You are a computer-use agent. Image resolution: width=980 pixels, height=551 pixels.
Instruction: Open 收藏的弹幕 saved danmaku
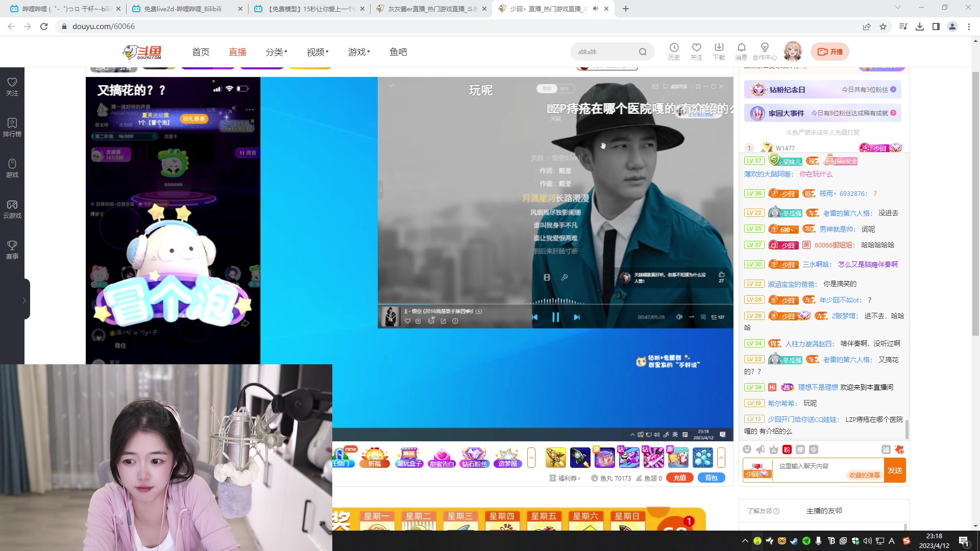864,475
